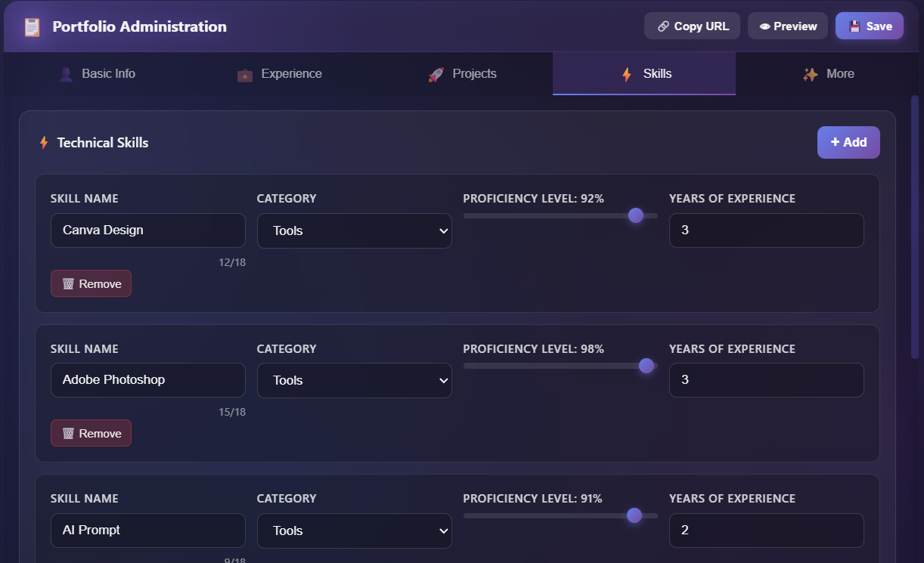Switch to the Basic Info tab
Image resolution: width=924 pixels, height=563 pixels.
(x=97, y=73)
